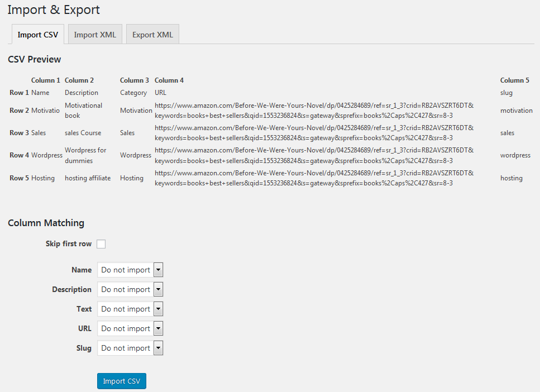Click the Amazon URL in Row 2

point(314,110)
